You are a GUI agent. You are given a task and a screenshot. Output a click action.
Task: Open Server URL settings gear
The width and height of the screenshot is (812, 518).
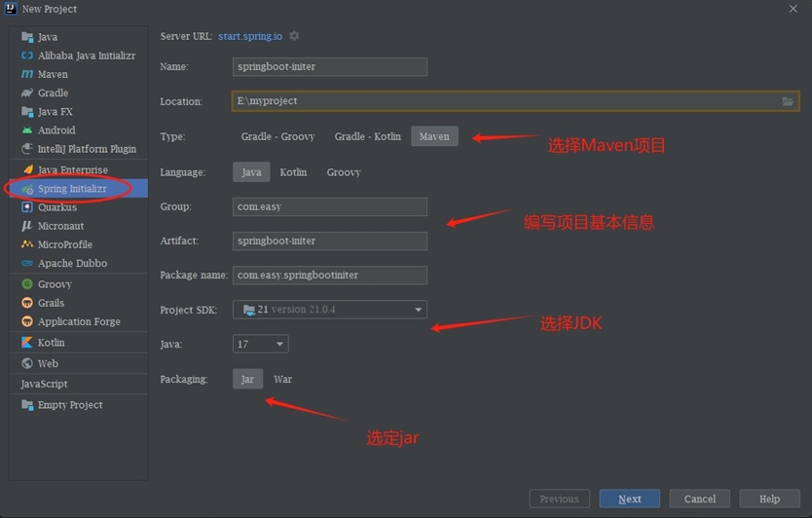pos(294,36)
